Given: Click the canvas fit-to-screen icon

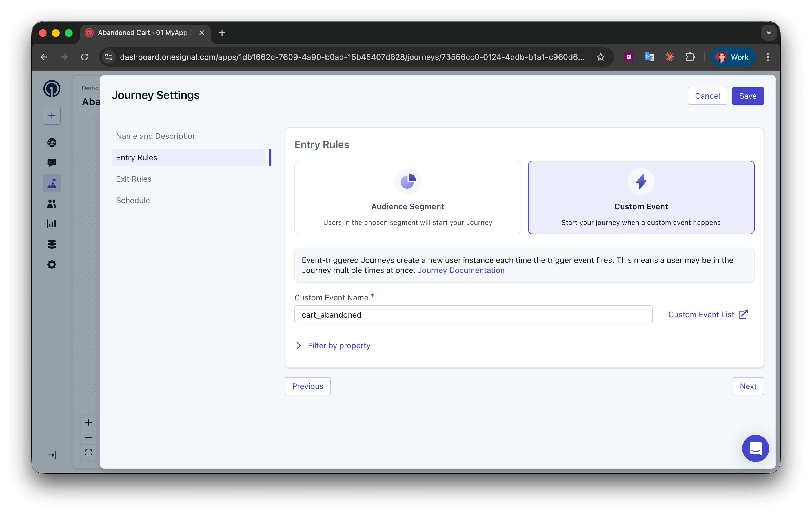Looking at the screenshot, I should (x=88, y=452).
